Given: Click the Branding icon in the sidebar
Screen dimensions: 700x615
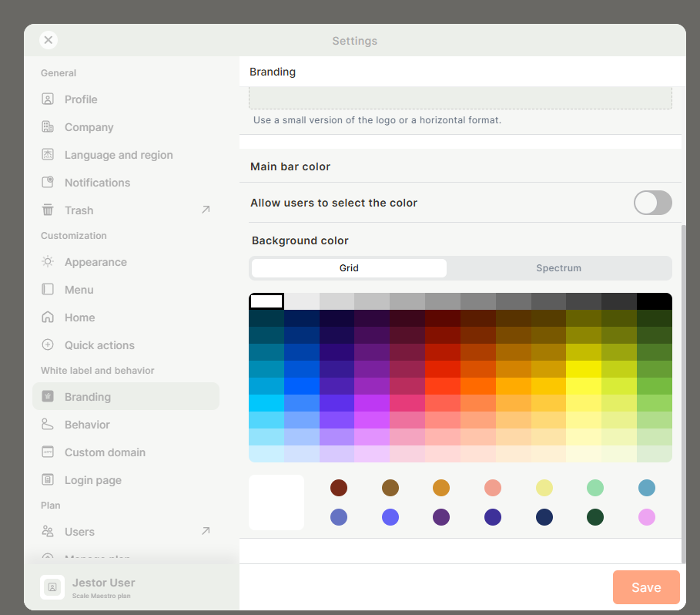Looking at the screenshot, I should 48,396.
